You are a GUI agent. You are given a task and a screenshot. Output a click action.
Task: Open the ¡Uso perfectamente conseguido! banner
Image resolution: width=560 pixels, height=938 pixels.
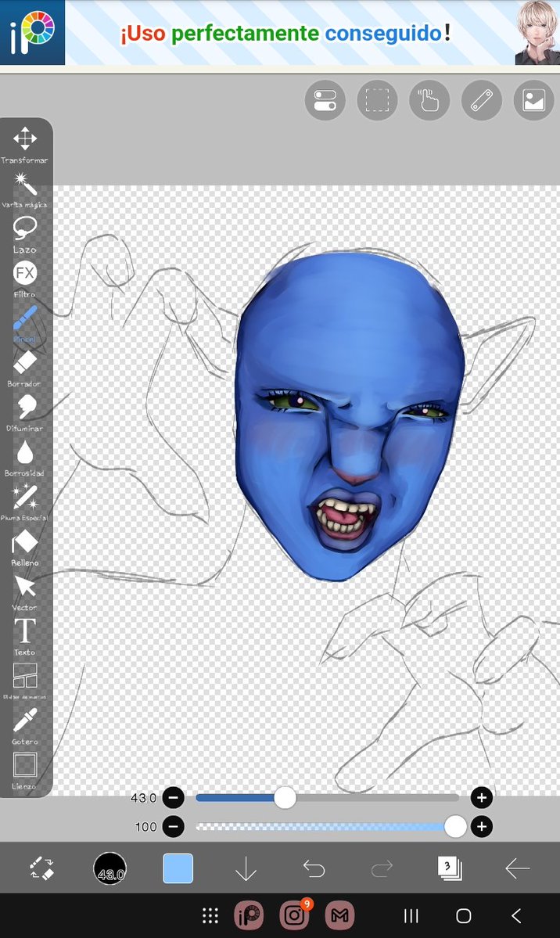click(285, 34)
